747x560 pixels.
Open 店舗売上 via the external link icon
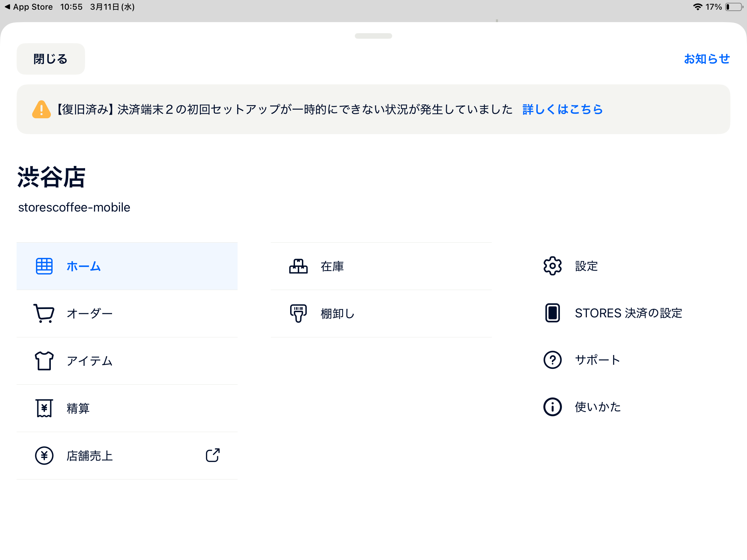point(213,456)
